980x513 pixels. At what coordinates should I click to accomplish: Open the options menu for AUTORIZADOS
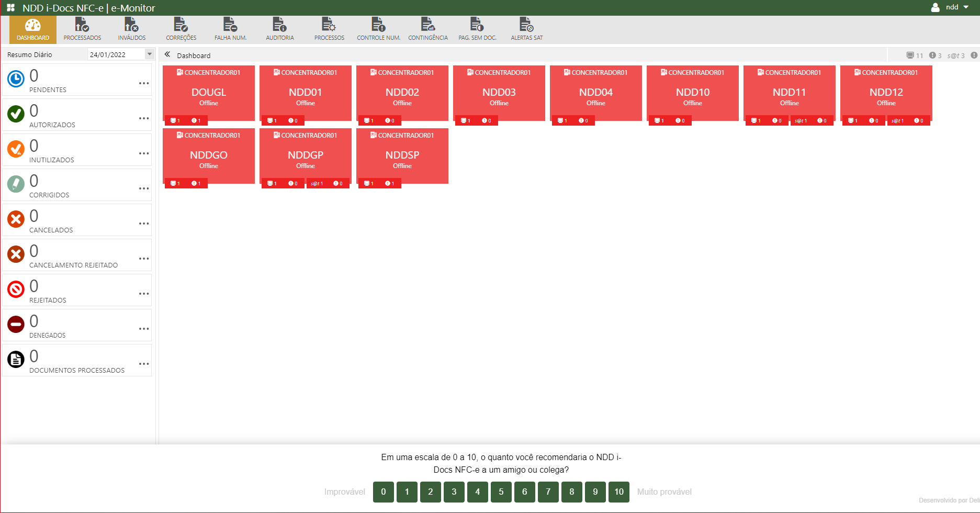[x=144, y=118]
